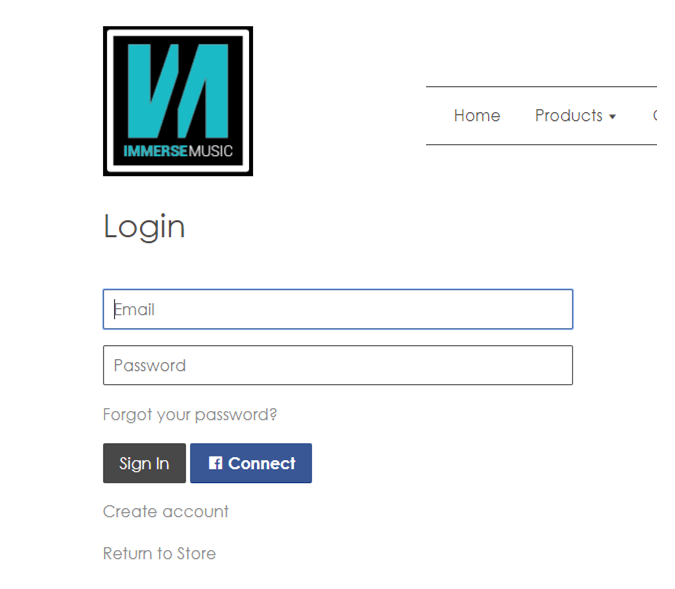Click the Login page heading
This screenshot has width=675, height=589.
pos(144,226)
